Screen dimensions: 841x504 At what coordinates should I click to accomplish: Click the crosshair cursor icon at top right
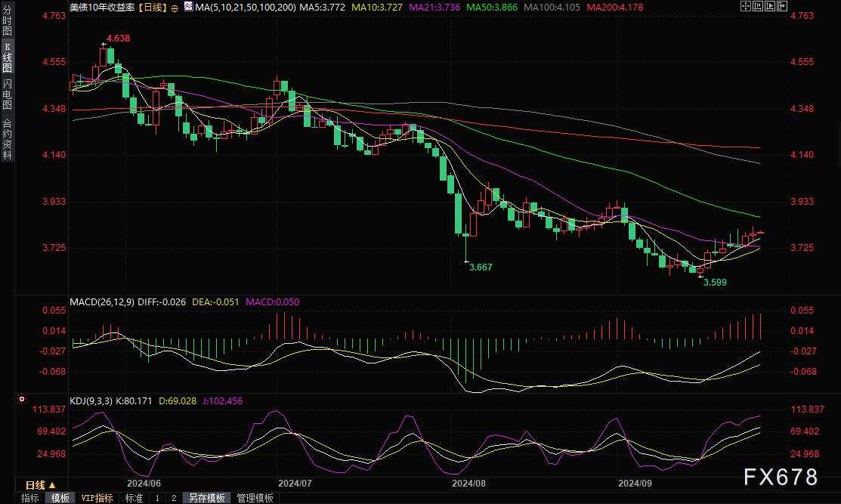coord(746,7)
